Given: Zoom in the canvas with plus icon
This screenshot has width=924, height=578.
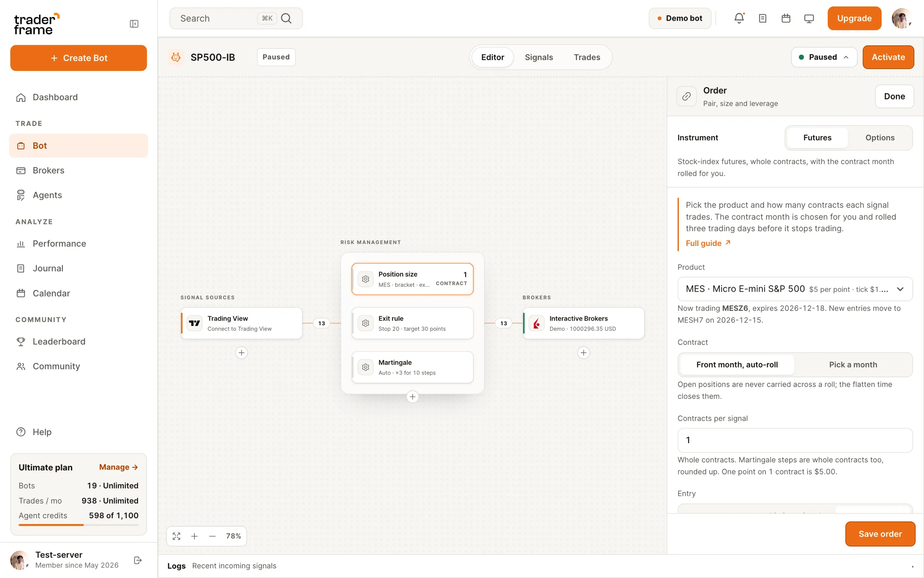Looking at the screenshot, I should [x=194, y=536].
